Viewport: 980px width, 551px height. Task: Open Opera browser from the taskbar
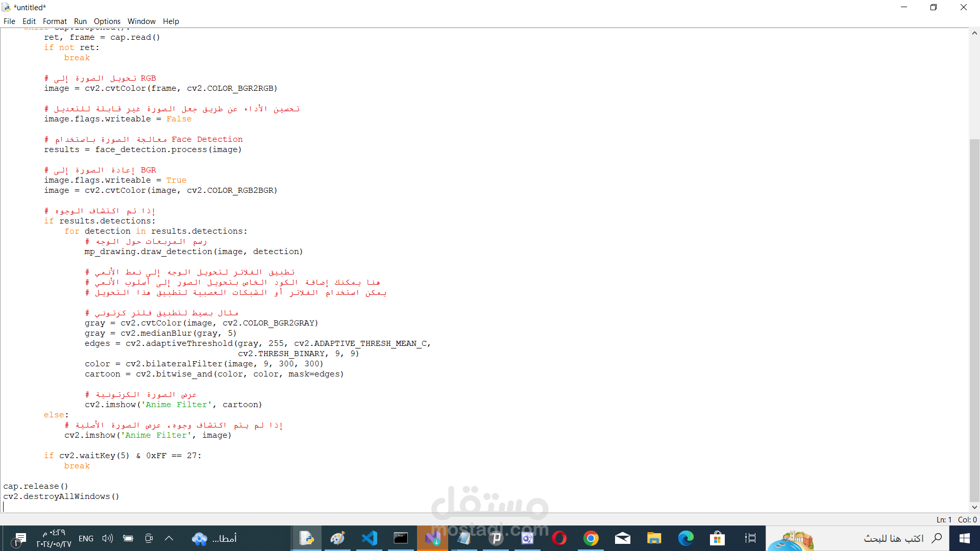tap(559, 538)
